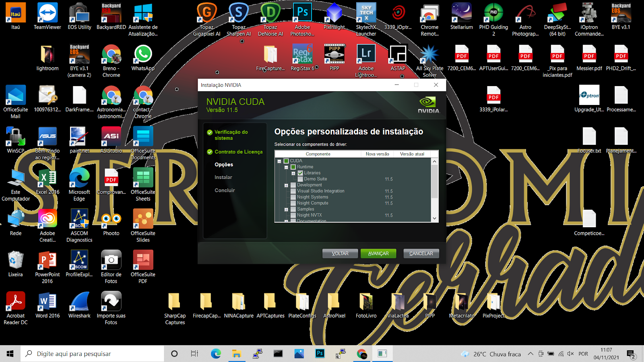Click the Windows Start button
The image size is (644, 362).
pyautogui.click(x=10, y=354)
